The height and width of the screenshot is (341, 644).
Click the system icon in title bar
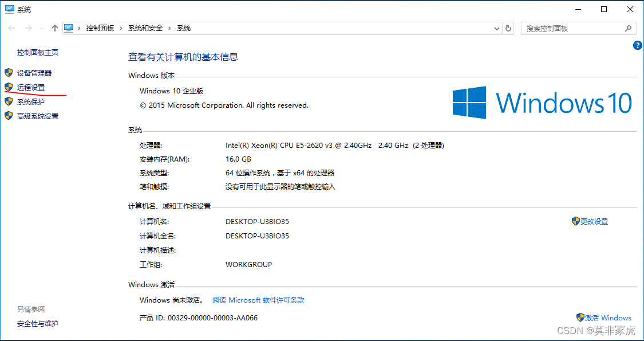(x=9, y=9)
